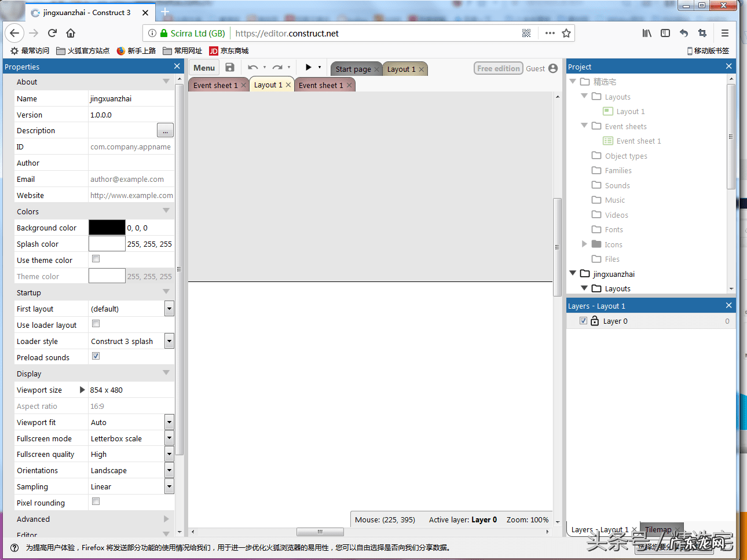Click the Undo arrow icon
The height and width of the screenshot is (560, 747).
[x=252, y=68]
